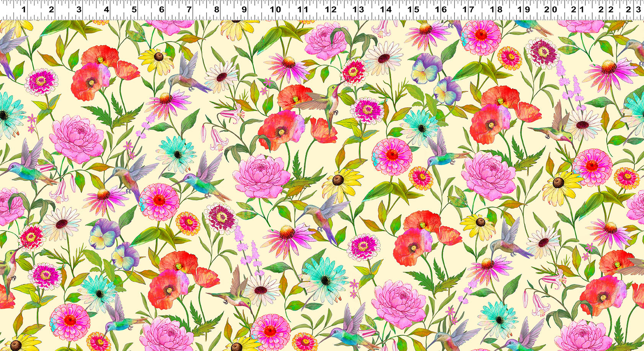Viewport: 644px width, 351px height.
Task: Click the number 17 on the ruler
Action: point(469,9)
